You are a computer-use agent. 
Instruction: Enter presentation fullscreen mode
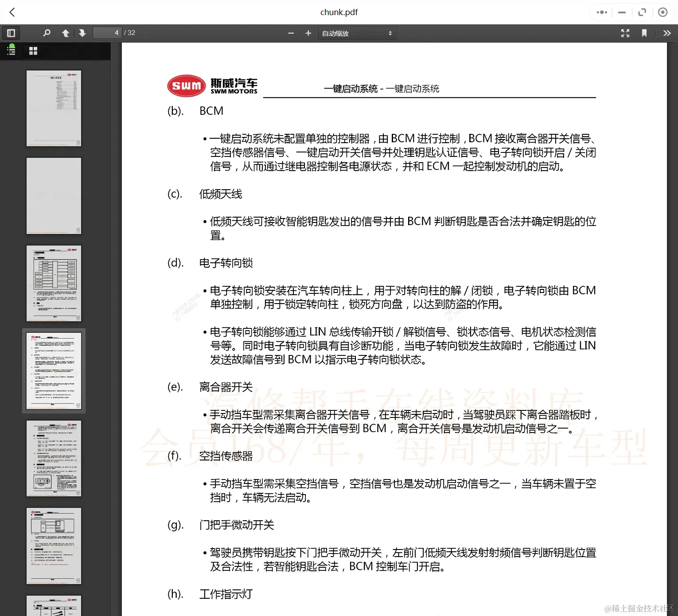[x=625, y=33]
